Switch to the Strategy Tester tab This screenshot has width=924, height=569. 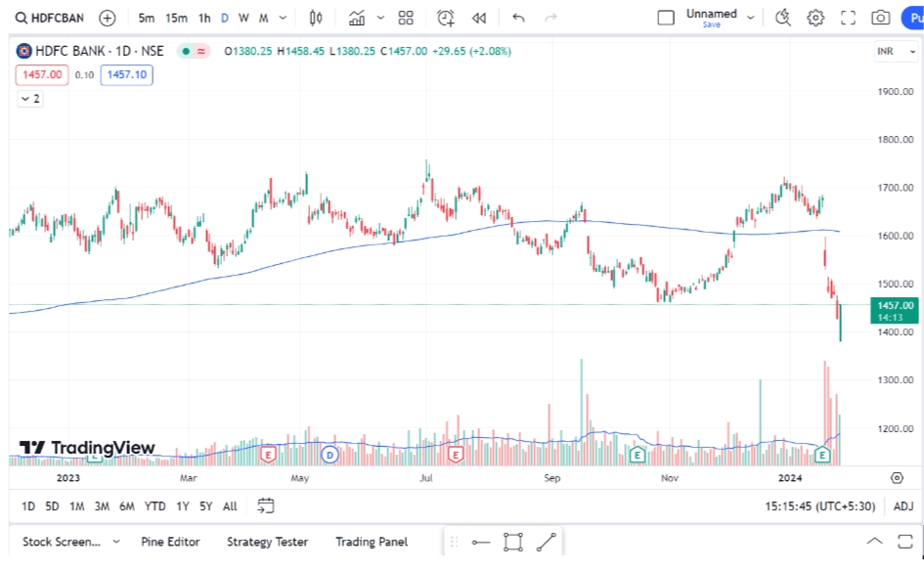click(267, 542)
